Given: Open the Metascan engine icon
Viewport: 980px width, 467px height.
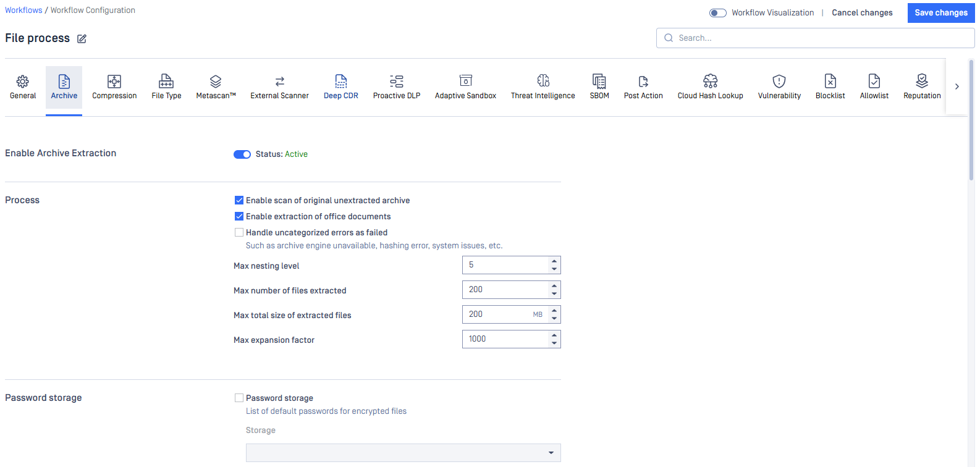Looking at the screenshot, I should (x=216, y=82).
